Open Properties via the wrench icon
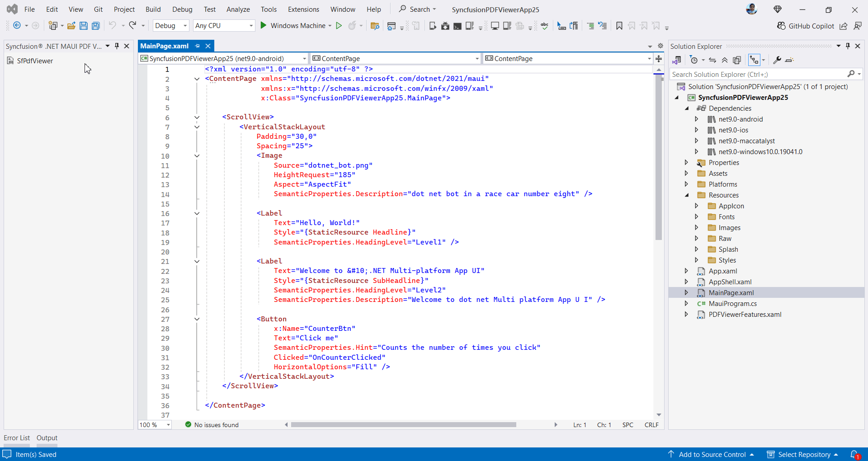 (778, 60)
